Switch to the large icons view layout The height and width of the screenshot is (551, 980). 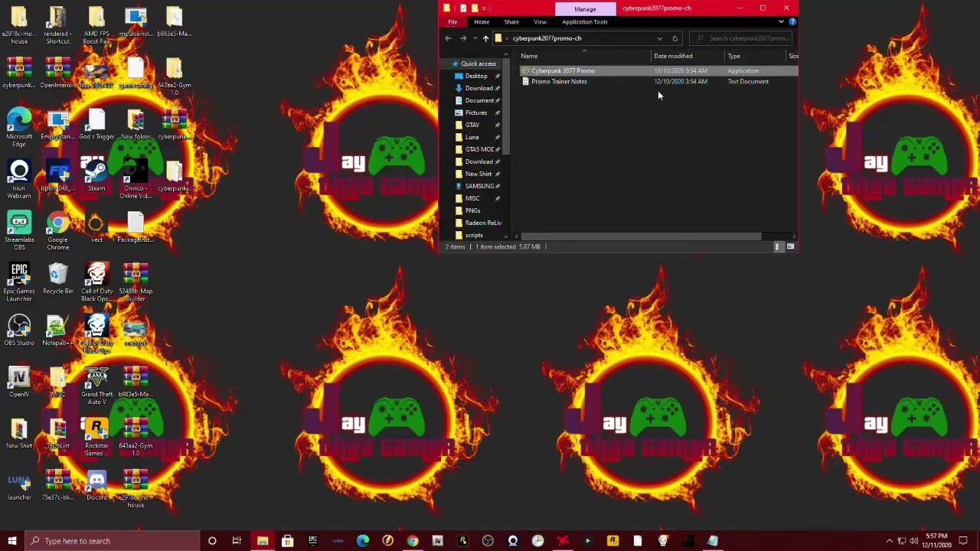coord(790,246)
